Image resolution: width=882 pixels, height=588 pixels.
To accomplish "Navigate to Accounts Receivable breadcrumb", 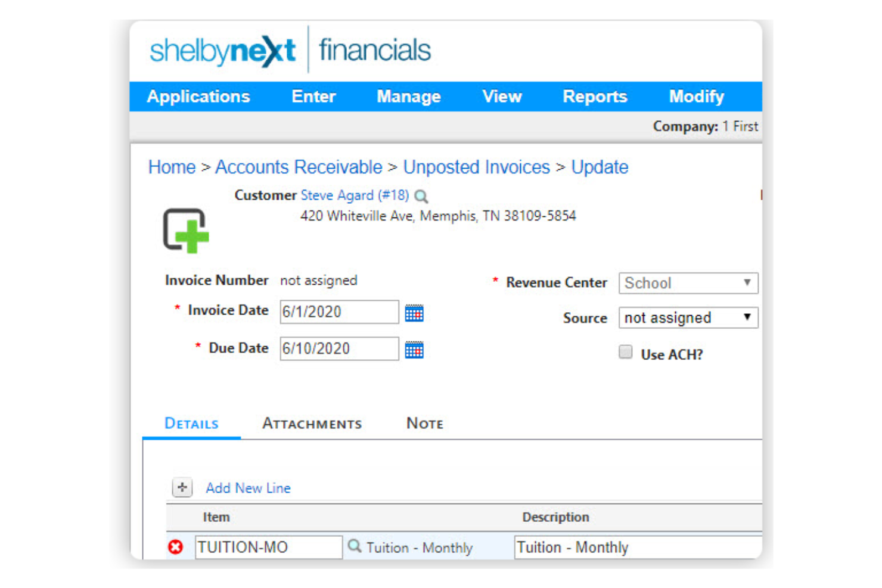I will click(299, 167).
